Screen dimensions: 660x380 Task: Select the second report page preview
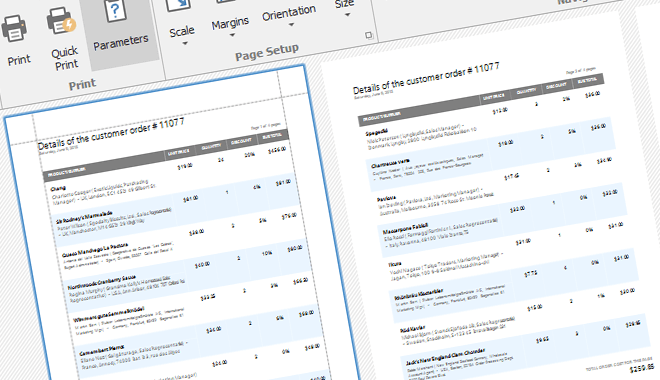point(488,202)
